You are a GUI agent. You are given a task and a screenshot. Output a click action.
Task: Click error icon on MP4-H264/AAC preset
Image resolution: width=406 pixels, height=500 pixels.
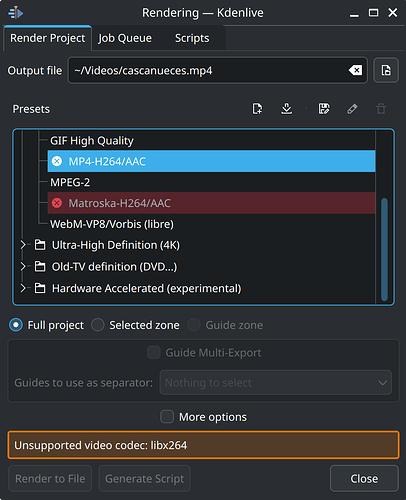pos(57,161)
